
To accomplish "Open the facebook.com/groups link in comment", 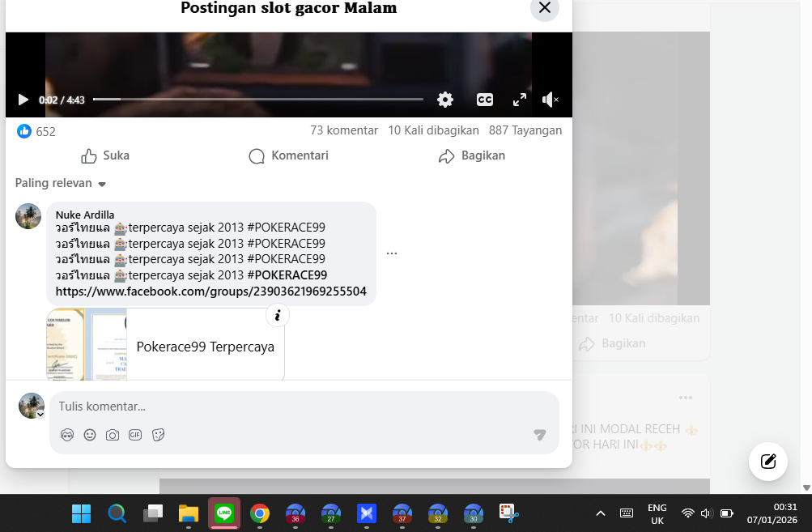I will [210, 292].
